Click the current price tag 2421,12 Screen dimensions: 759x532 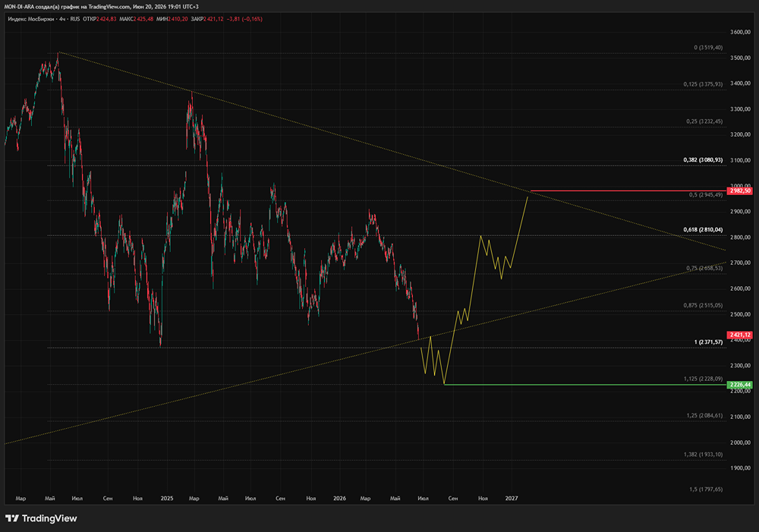coord(739,335)
